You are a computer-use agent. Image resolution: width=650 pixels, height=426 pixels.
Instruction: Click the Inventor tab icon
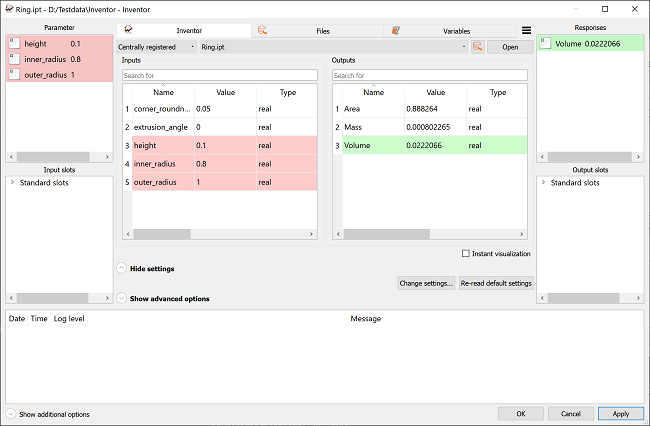coord(129,31)
